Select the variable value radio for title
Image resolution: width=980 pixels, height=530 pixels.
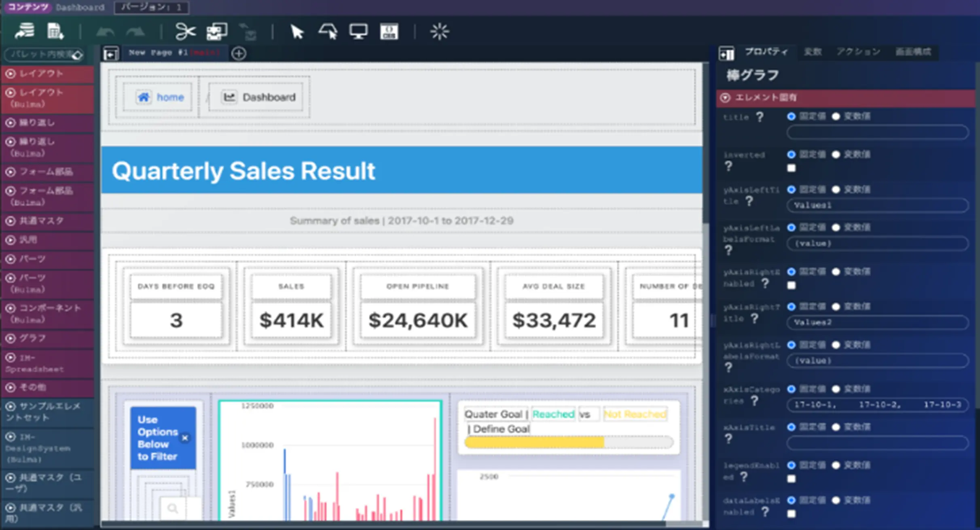coord(836,117)
